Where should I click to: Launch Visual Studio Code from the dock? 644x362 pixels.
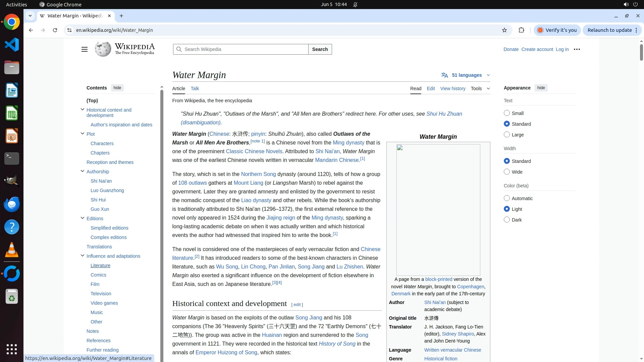pos(12,45)
